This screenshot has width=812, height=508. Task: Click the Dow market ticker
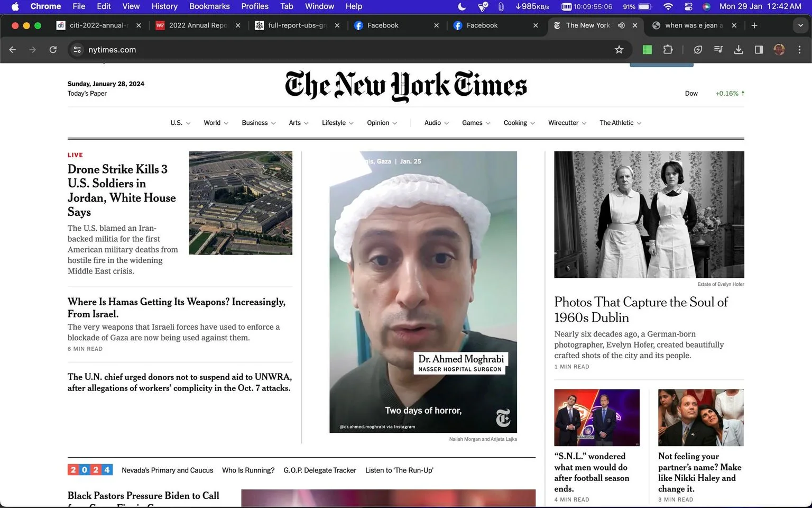(715, 94)
